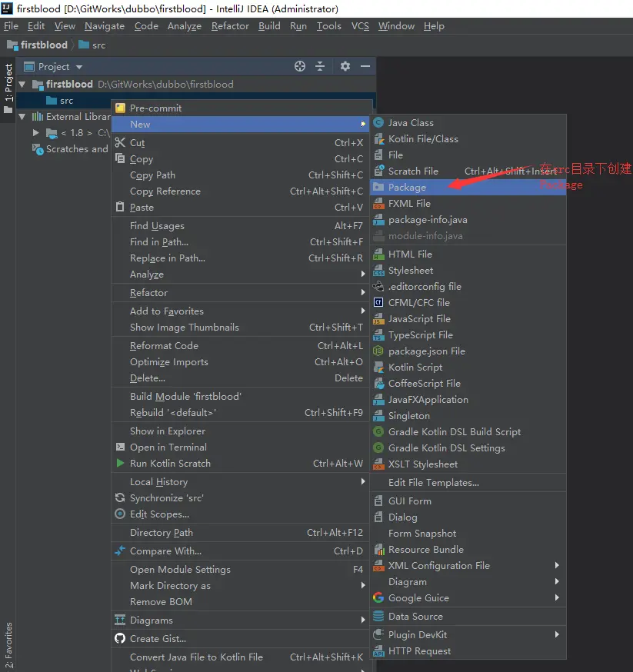
Task: Click the Google Guice icon
Action: pos(378,598)
